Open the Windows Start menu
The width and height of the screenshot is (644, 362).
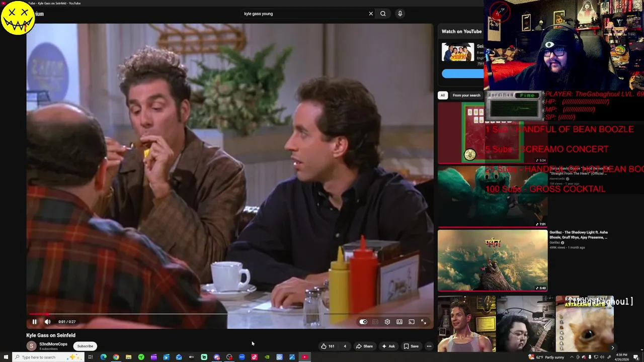[6, 357]
